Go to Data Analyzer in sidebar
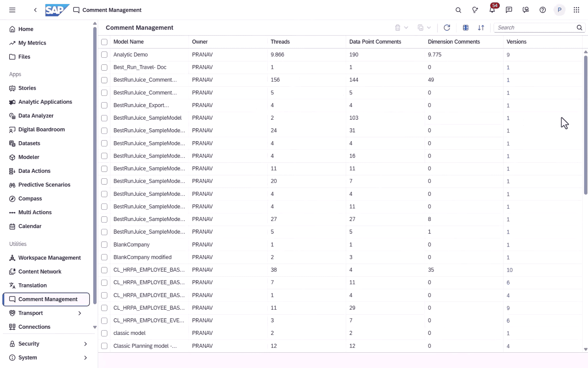 [36, 116]
